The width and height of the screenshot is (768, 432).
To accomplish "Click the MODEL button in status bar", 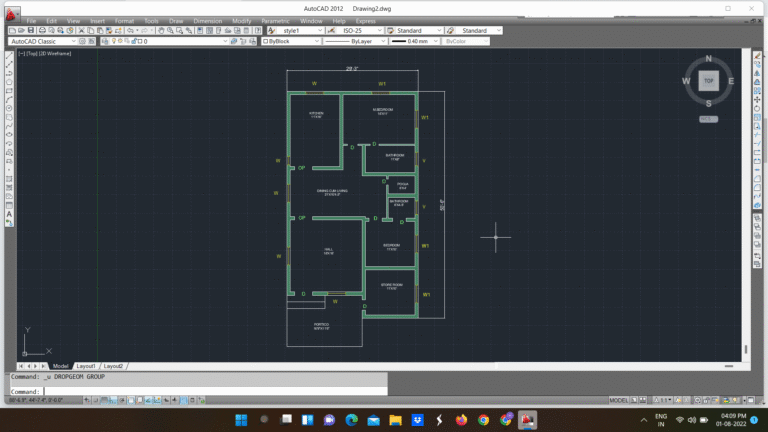I will pos(619,400).
